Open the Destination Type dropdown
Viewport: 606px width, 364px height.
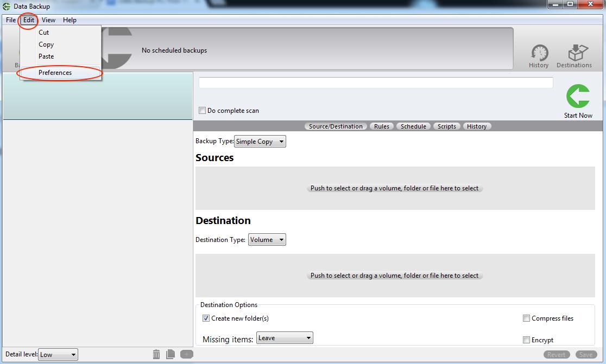[267, 239]
